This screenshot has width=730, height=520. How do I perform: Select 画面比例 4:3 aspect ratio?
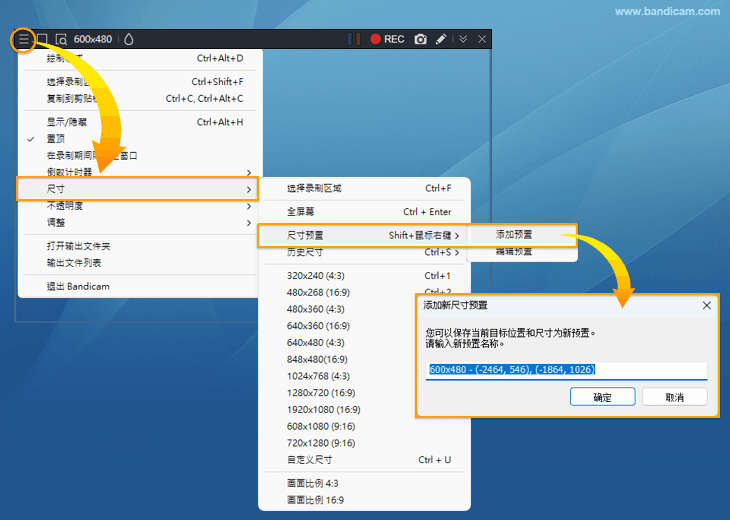click(365, 483)
